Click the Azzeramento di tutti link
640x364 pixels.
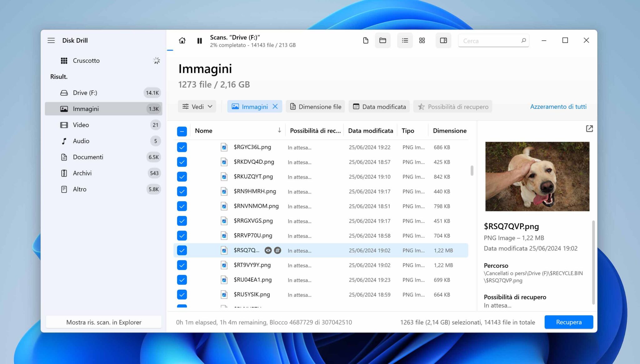coord(558,107)
